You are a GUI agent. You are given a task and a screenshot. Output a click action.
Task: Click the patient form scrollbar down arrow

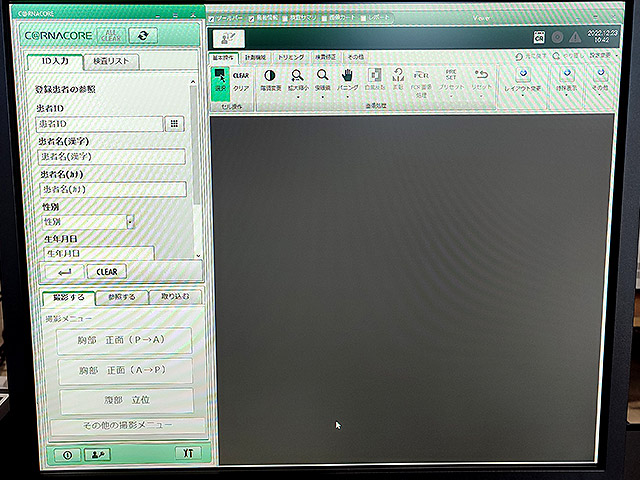coord(198,256)
